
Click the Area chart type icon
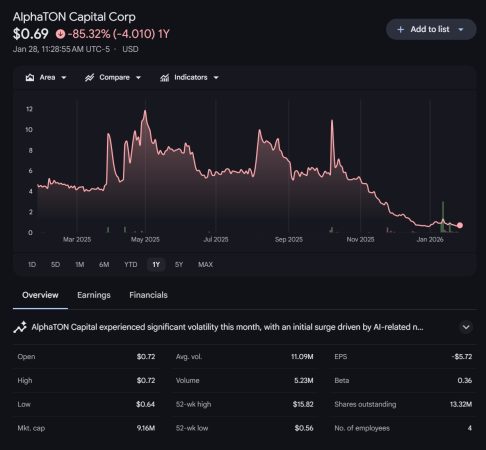30,78
